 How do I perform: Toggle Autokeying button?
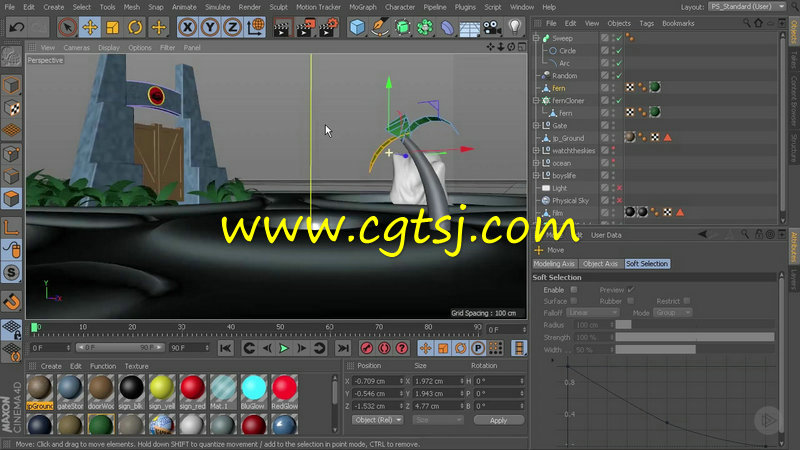[x=384, y=348]
